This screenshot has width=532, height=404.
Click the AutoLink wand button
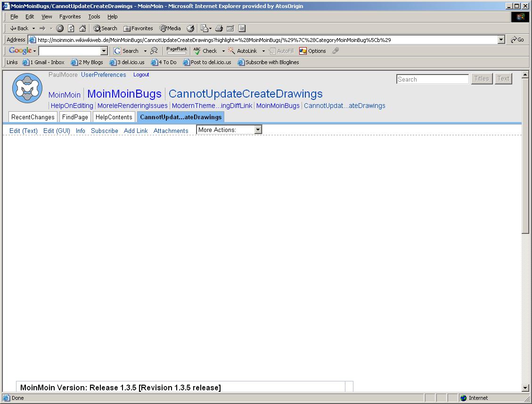pyautogui.click(x=243, y=51)
